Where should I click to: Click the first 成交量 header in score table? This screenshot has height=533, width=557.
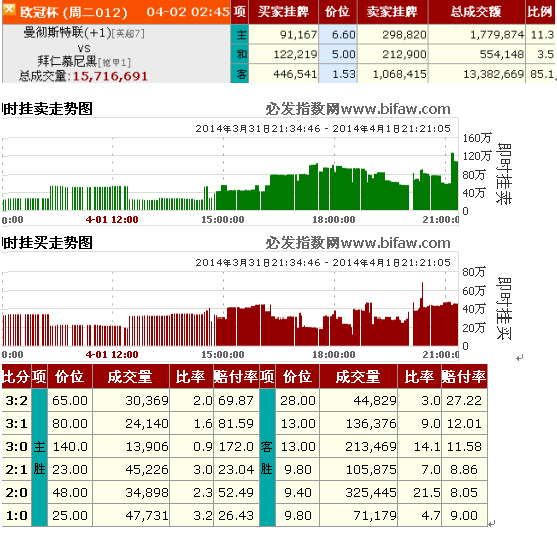(130, 376)
